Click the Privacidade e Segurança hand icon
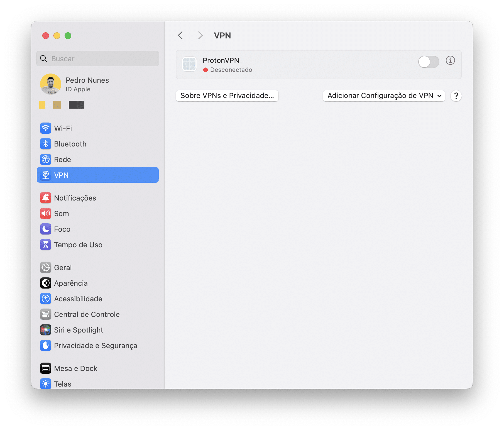The width and height of the screenshot is (504, 430). [x=46, y=345]
